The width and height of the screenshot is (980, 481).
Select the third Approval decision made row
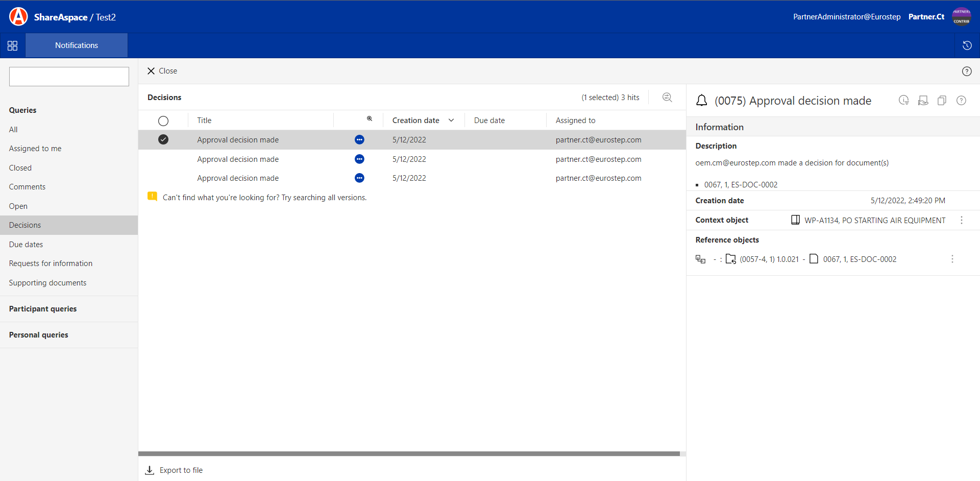click(238, 178)
